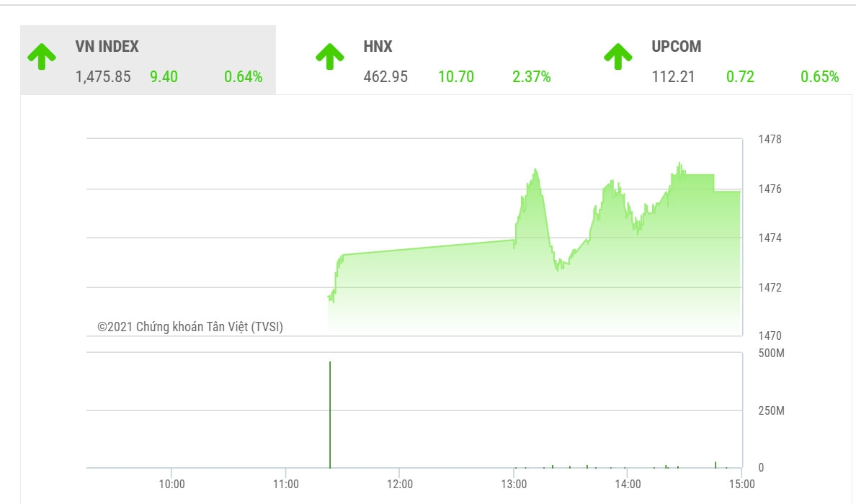Click the TVSI copyright text in chart
856x504 pixels.
pyautogui.click(x=190, y=327)
